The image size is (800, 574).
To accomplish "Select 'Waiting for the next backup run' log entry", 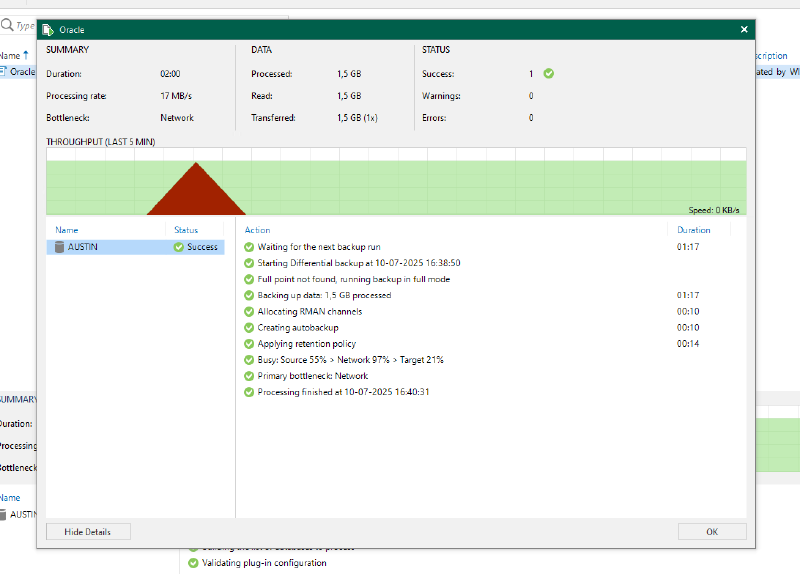I will coord(319,247).
